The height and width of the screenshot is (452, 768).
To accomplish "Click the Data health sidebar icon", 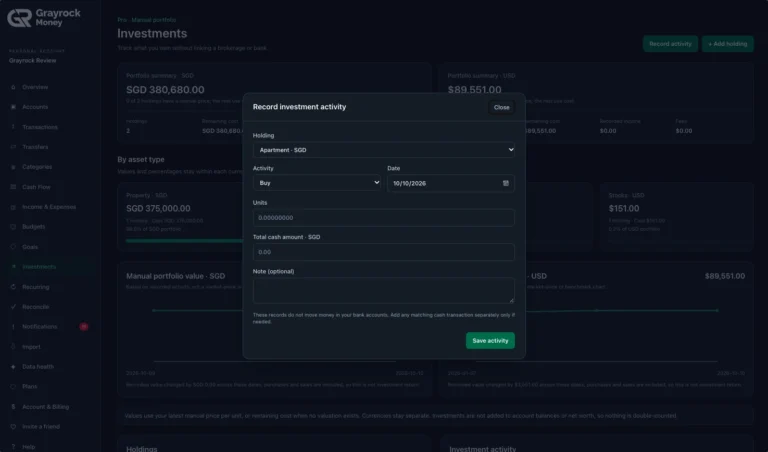I will pyautogui.click(x=13, y=367).
